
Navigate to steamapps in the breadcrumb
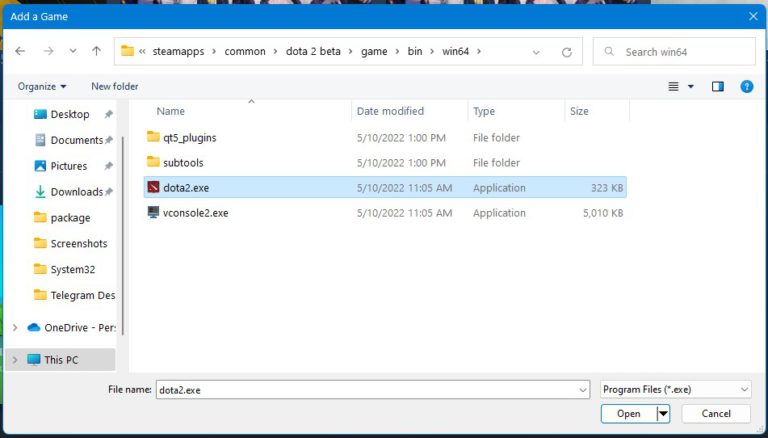(x=178, y=51)
